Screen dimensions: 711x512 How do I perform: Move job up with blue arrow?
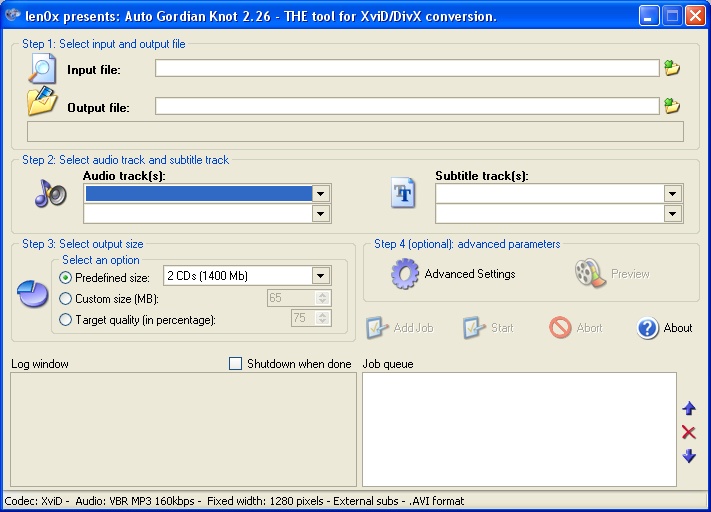(689, 408)
